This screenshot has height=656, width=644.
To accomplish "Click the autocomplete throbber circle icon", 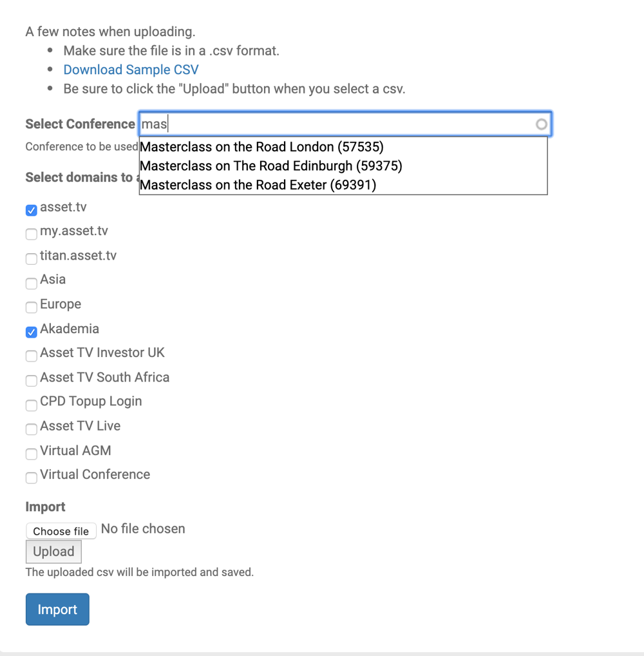I will (x=541, y=124).
